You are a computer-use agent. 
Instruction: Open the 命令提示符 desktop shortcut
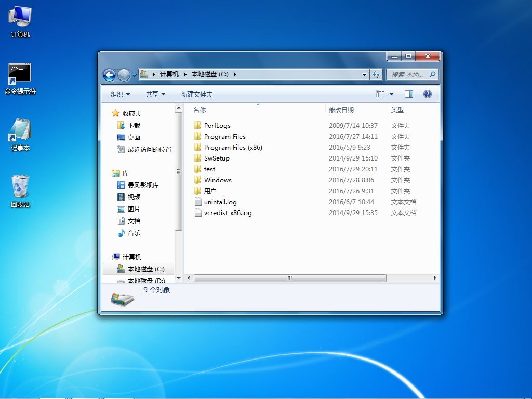tap(20, 79)
